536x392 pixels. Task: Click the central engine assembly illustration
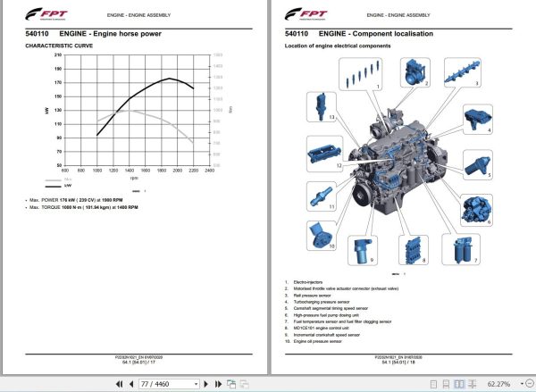(398, 163)
